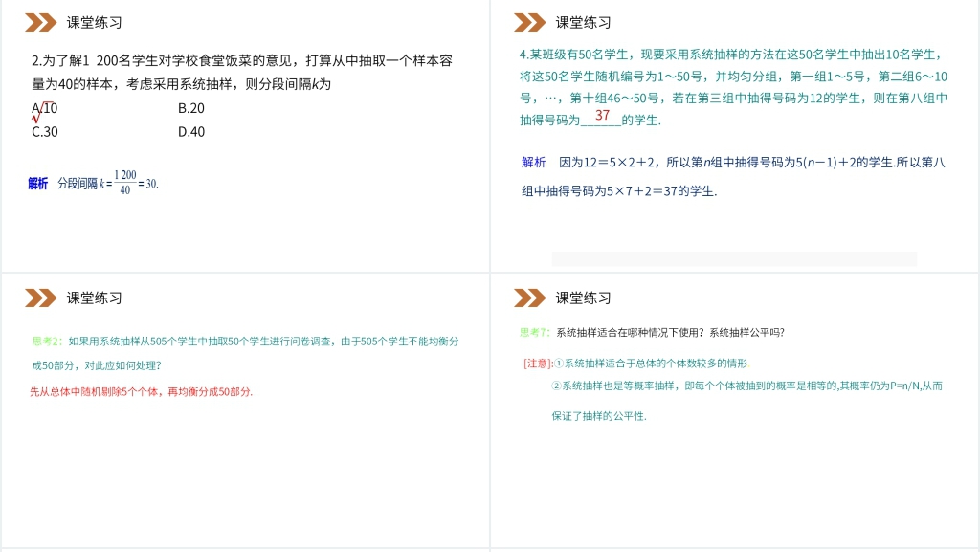
Task: Select answer option A.10
Action: tap(46, 108)
